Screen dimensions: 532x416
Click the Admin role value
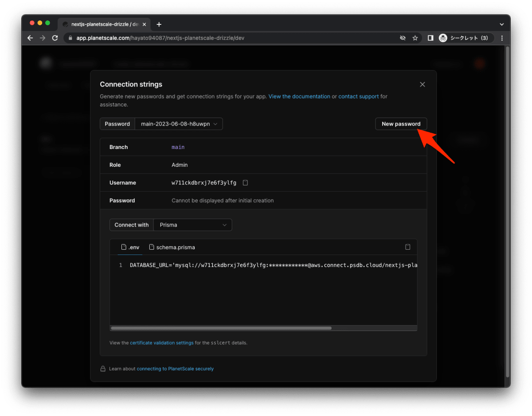click(x=180, y=165)
